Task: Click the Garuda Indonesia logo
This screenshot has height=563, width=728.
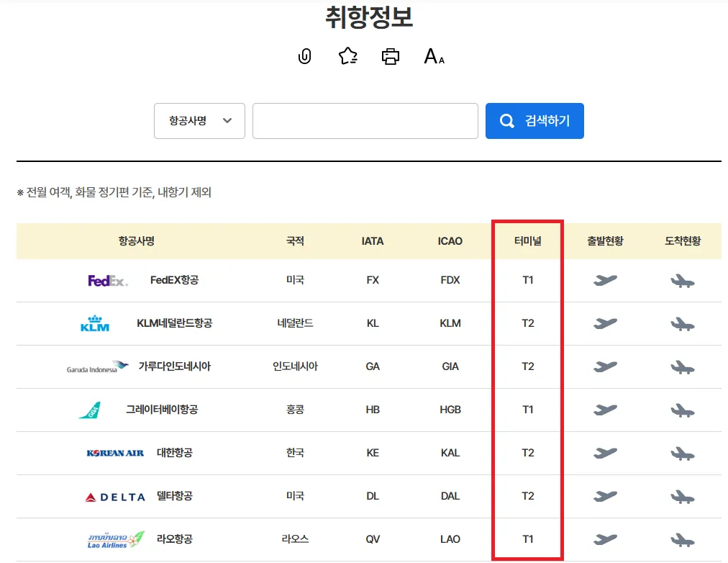Action: tap(98, 367)
